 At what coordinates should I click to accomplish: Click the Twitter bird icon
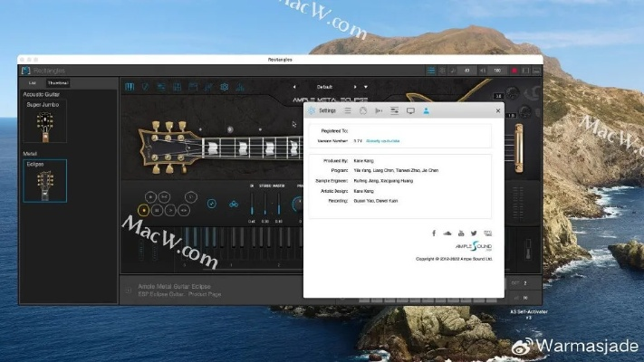pos(474,233)
